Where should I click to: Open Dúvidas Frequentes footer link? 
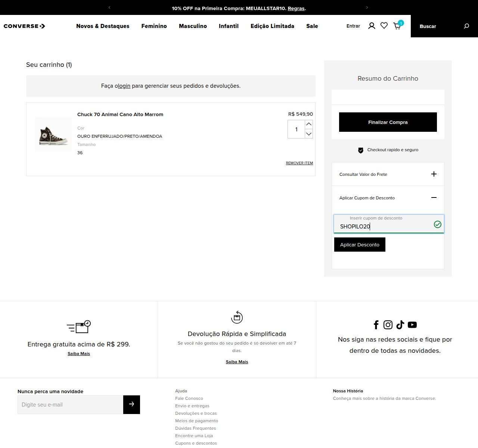195,428
